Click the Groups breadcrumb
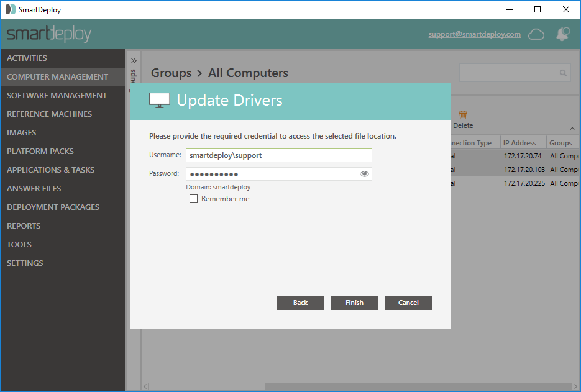The height and width of the screenshot is (392, 581). [171, 73]
